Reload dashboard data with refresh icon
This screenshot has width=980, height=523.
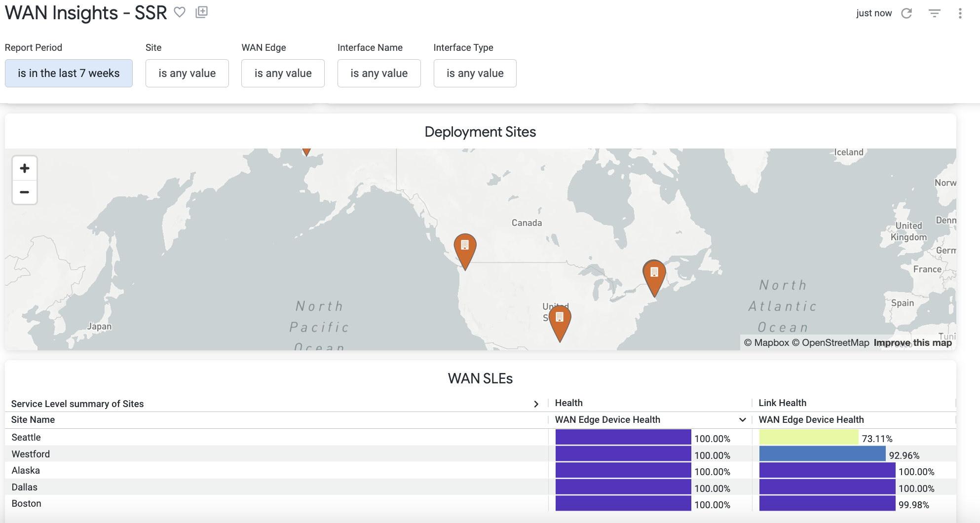[906, 13]
